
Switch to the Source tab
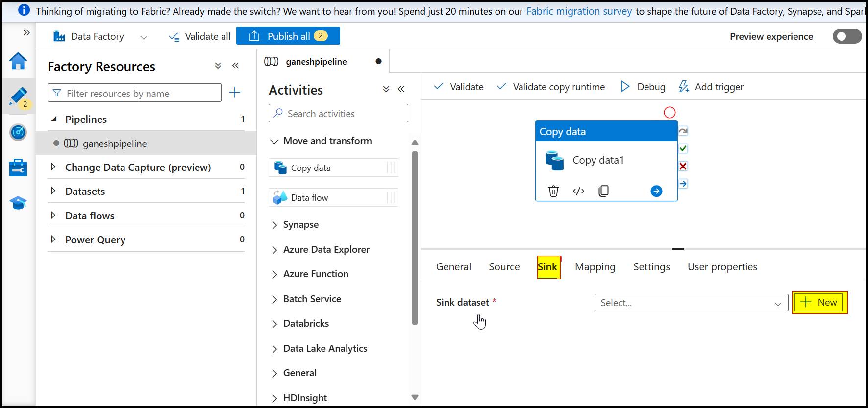pos(504,267)
